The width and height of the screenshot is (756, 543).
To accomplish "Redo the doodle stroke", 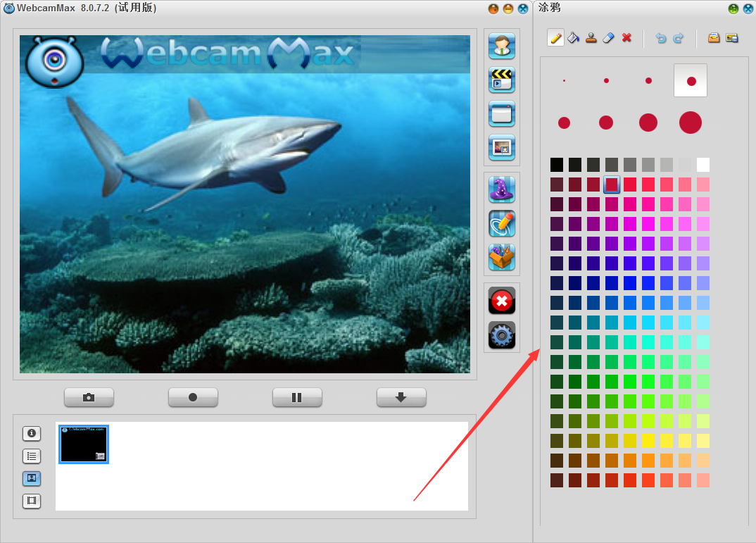I will (x=679, y=38).
